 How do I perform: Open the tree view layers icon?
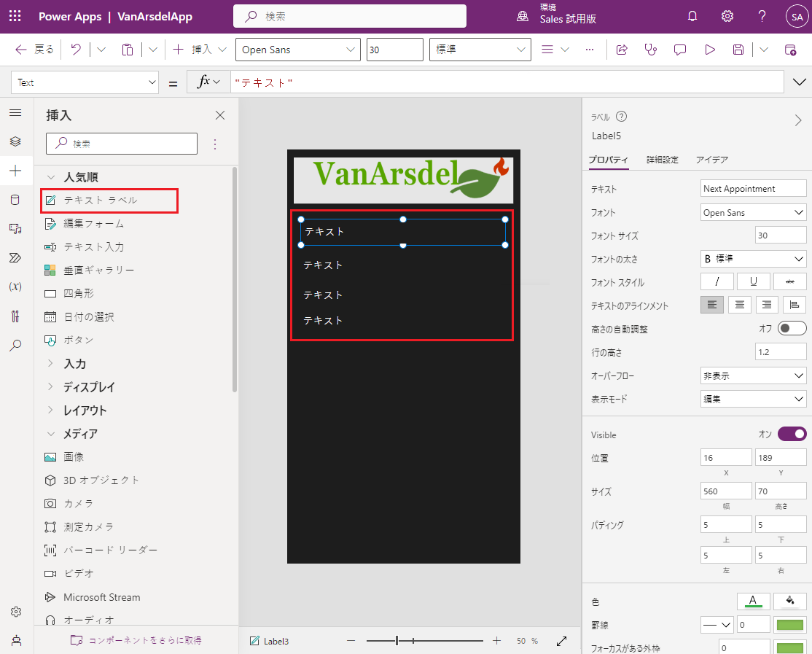click(x=15, y=141)
